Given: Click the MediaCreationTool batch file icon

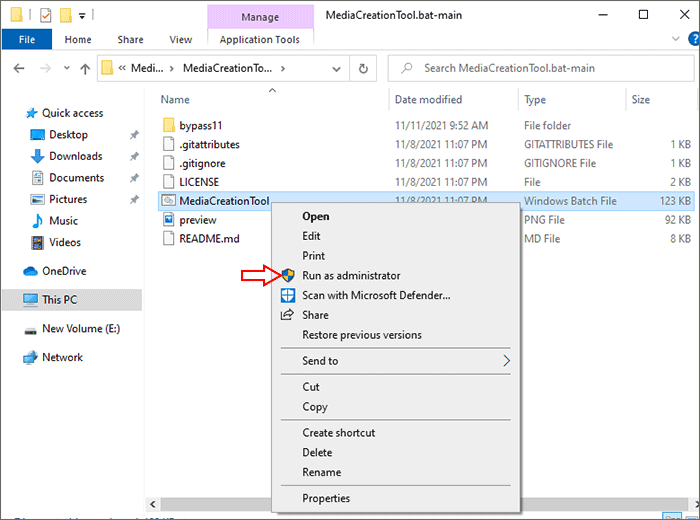Looking at the screenshot, I should (x=169, y=201).
